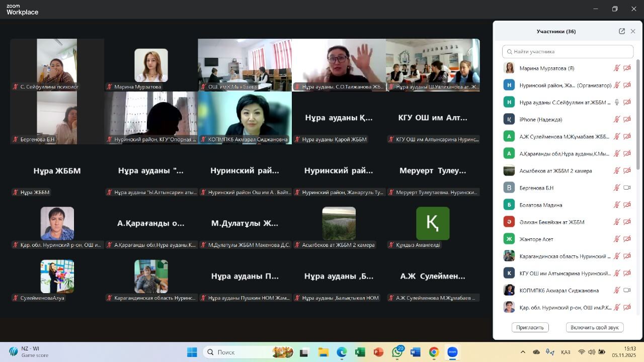Click the participant search field
The height and width of the screenshot is (362, 644).
[x=568, y=51]
